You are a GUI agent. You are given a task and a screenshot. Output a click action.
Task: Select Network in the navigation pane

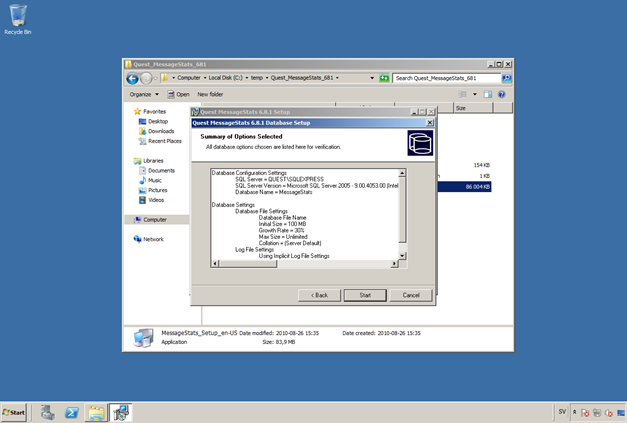click(x=149, y=239)
